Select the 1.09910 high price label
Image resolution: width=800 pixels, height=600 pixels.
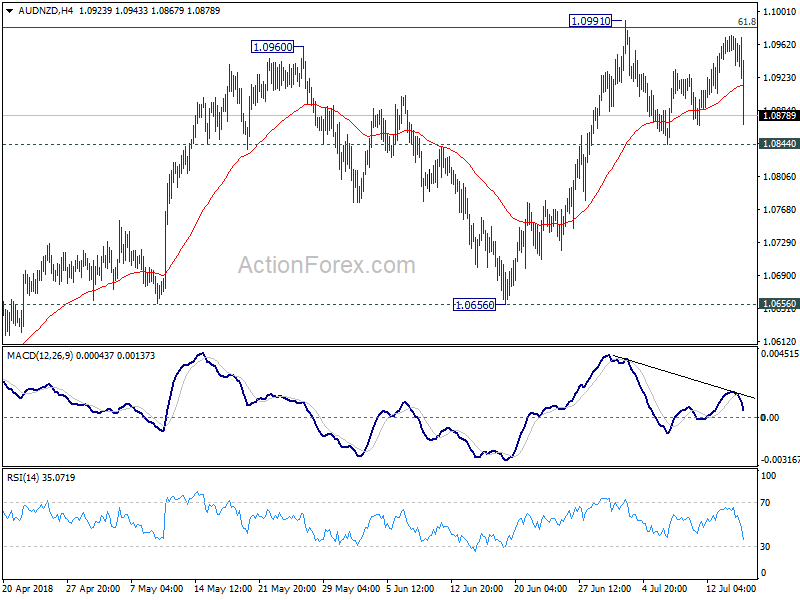[x=590, y=21]
